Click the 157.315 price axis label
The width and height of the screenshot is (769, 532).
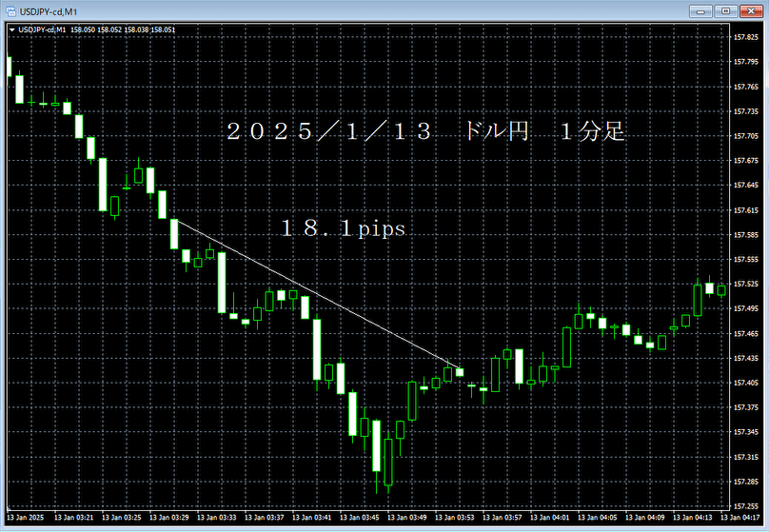pos(745,457)
